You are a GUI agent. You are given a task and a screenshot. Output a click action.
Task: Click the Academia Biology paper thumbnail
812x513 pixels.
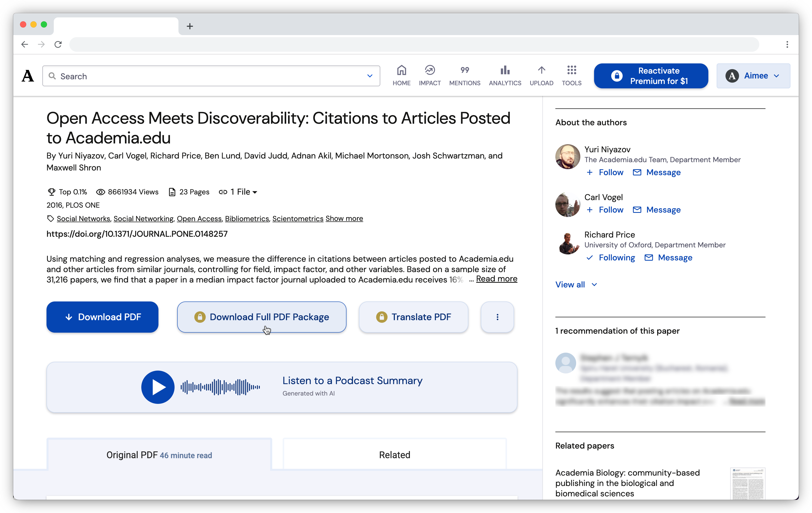pyautogui.click(x=747, y=483)
